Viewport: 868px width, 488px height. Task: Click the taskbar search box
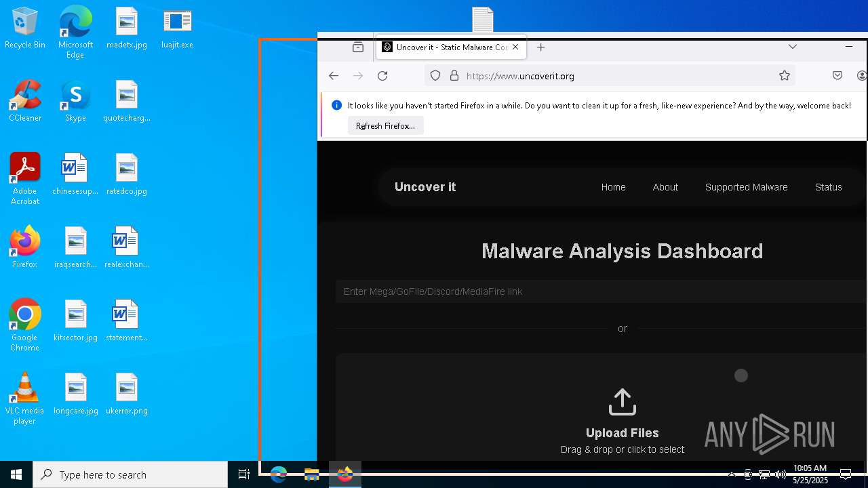point(130,474)
